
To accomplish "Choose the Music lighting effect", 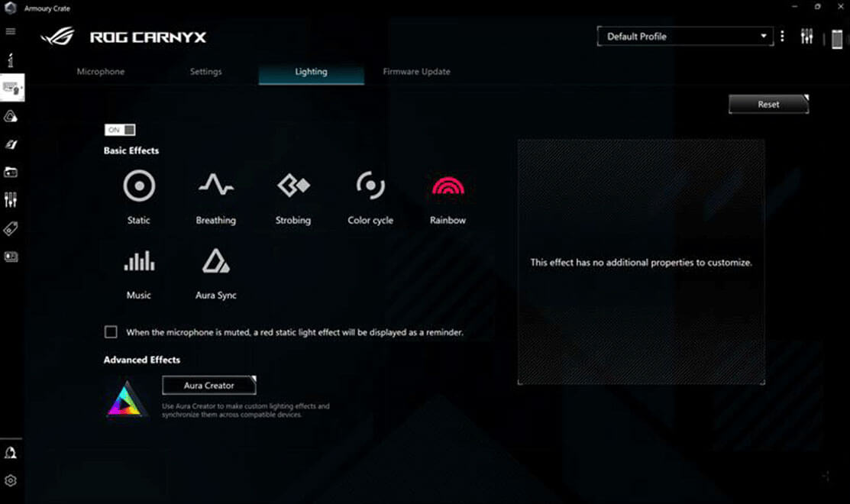I will pos(139,261).
